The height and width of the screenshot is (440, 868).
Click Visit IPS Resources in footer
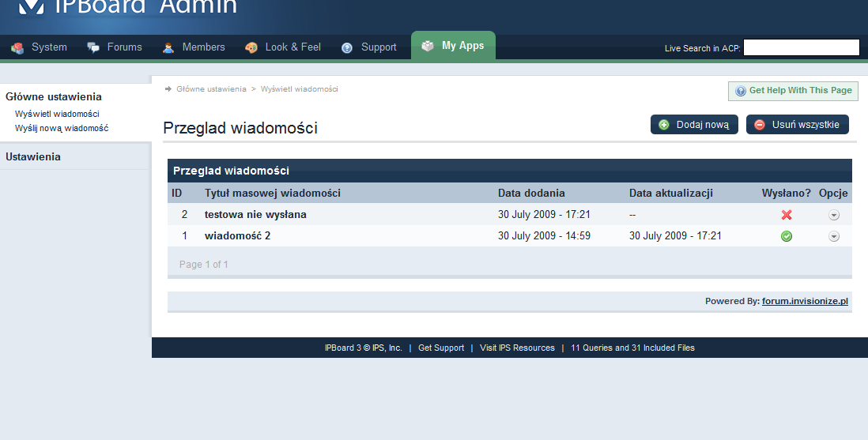tap(517, 348)
